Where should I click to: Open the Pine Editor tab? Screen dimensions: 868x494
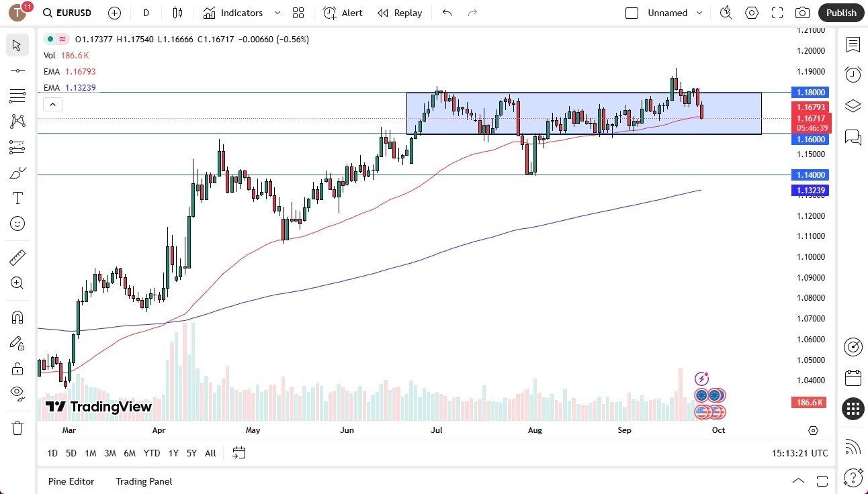click(71, 481)
